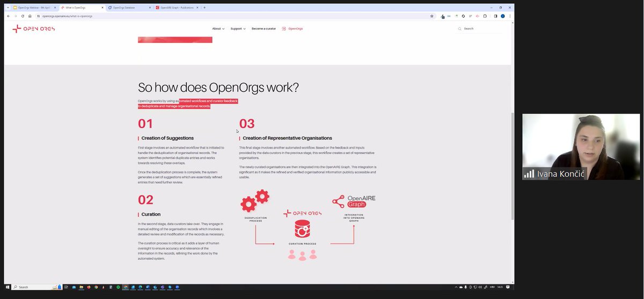Image resolution: width=644 pixels, height=299 pixels.
Task: Click the deduplication process gears graphic
Action: (x=255, y=201)
